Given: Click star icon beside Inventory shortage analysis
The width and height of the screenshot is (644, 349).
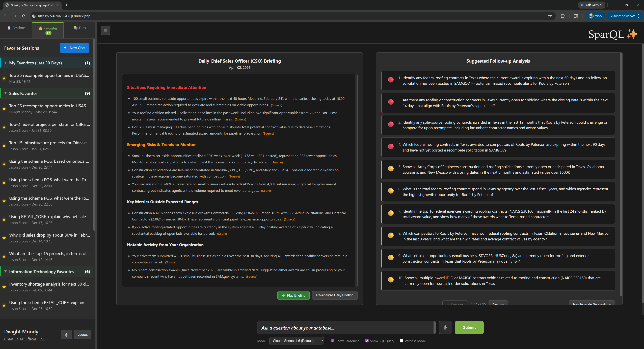Looking at the screenshot, I should 4,287.
